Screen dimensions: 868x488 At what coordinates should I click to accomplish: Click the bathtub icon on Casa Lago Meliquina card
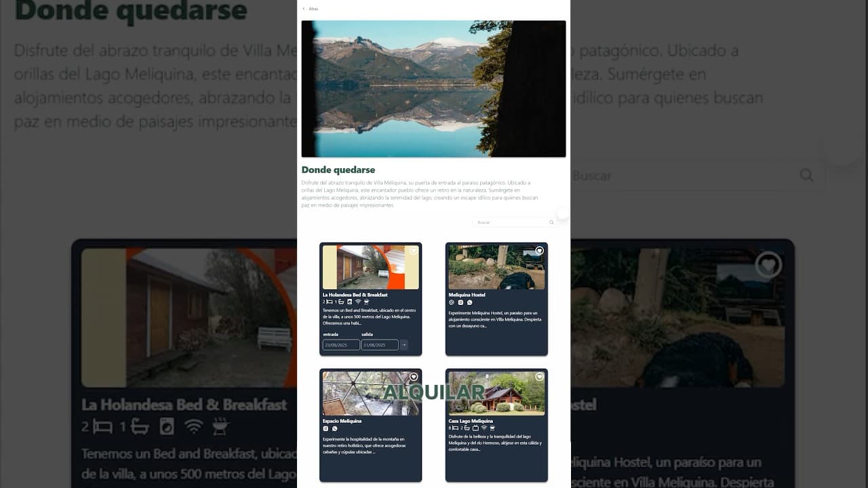467,428
